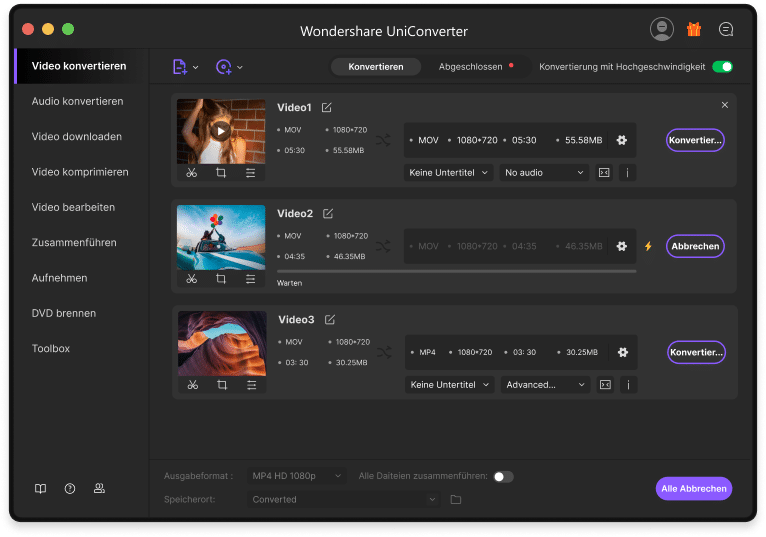Click the crop icon under Video2
The height and width of the screenshot is (537, 766).
coord(221,279)
